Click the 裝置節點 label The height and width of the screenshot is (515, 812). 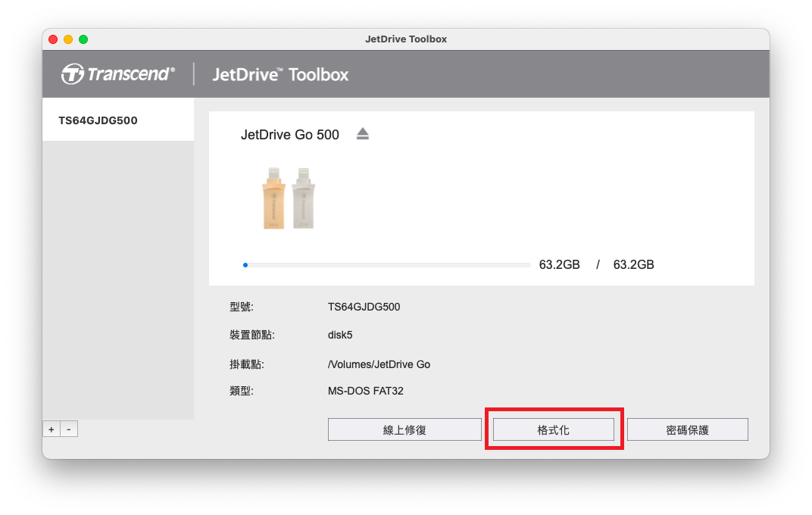coord(251,335)
